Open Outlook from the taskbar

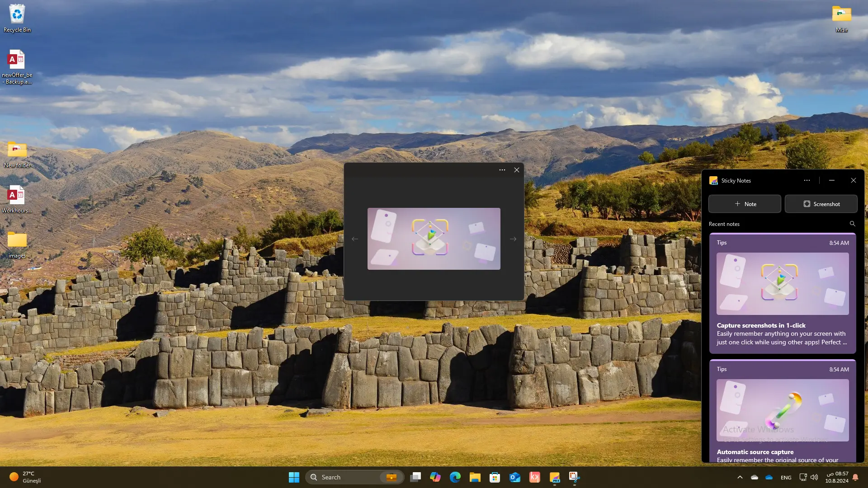point(514,477)
